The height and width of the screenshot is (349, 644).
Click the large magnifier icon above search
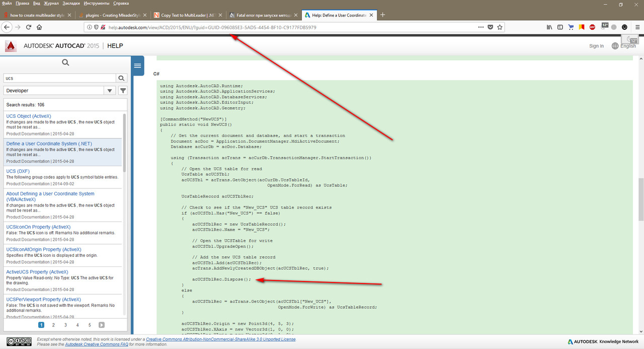pos(65,62)
